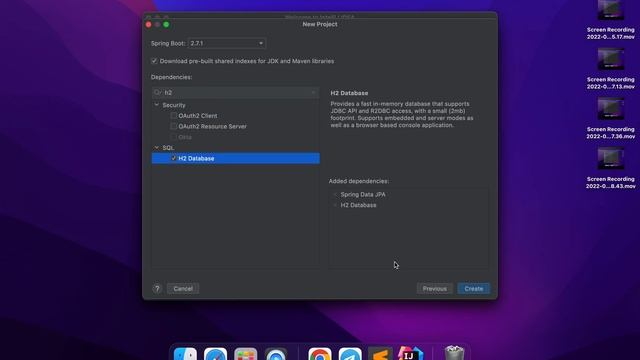
Task: Open IntelliJ IDEA from the dock
Action: (x=411, y=353)
